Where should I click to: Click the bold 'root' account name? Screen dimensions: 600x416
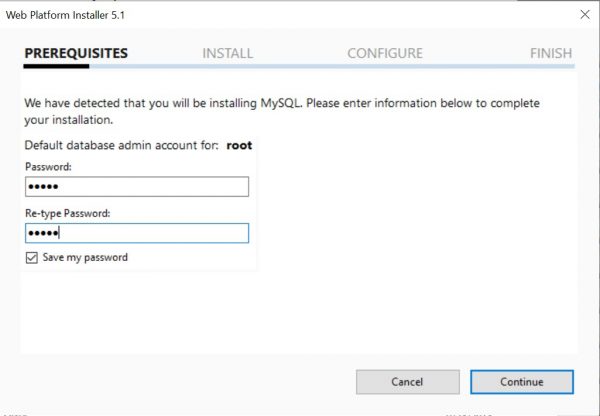coord(239,145)
